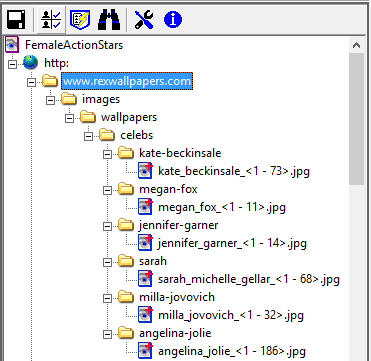Click the floppy disk save icon
Image resolution: width=371 pixels, height=361 pixels.
coord(16,20)
